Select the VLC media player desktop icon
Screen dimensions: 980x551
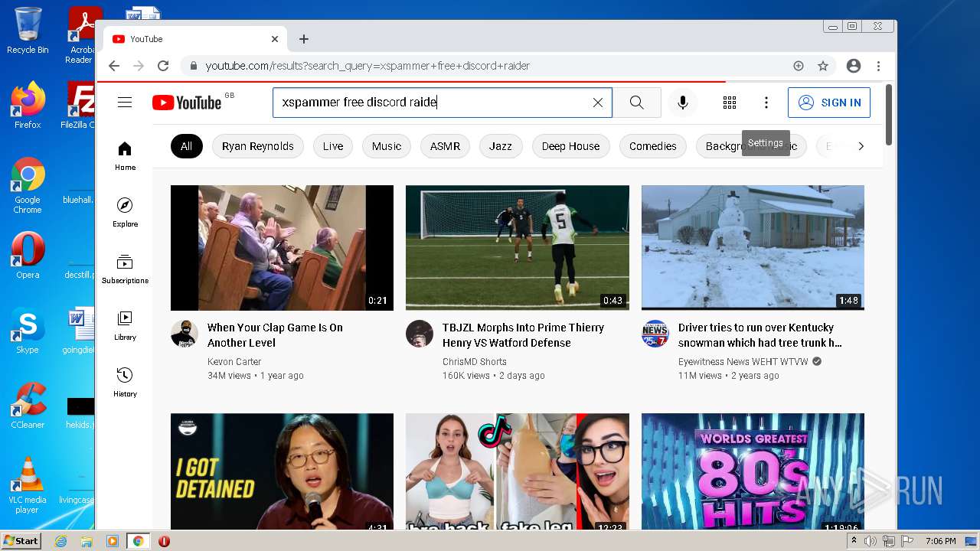(28, 484)
